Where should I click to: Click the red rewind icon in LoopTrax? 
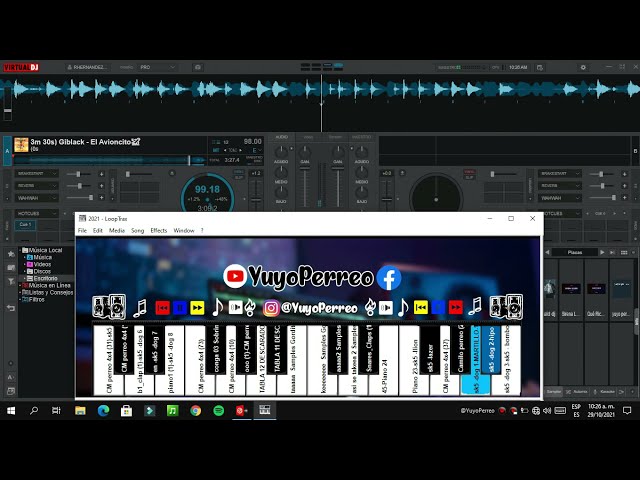tap(162, 308)
